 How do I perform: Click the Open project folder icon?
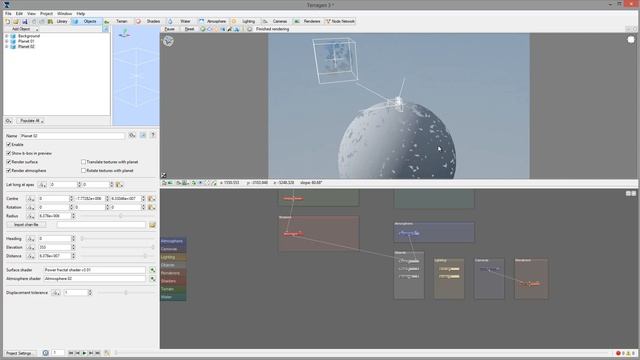click(16, 21)
